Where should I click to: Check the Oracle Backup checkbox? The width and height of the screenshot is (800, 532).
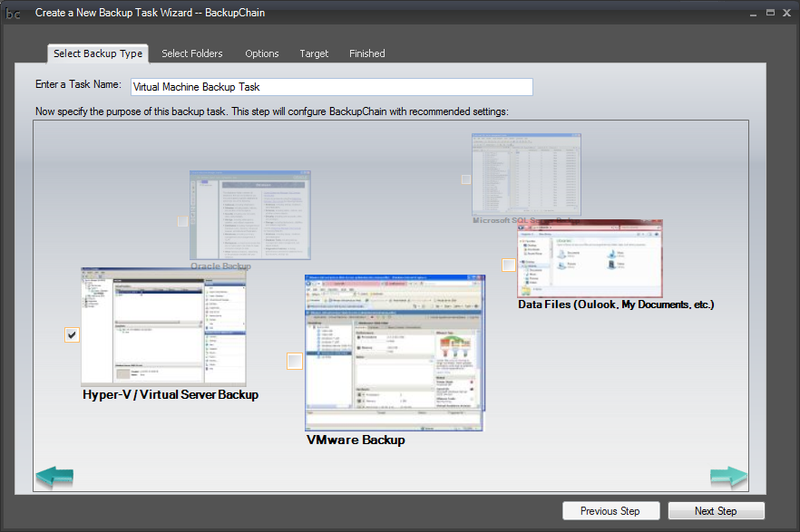pyautogui.click(x=182, y=221)
